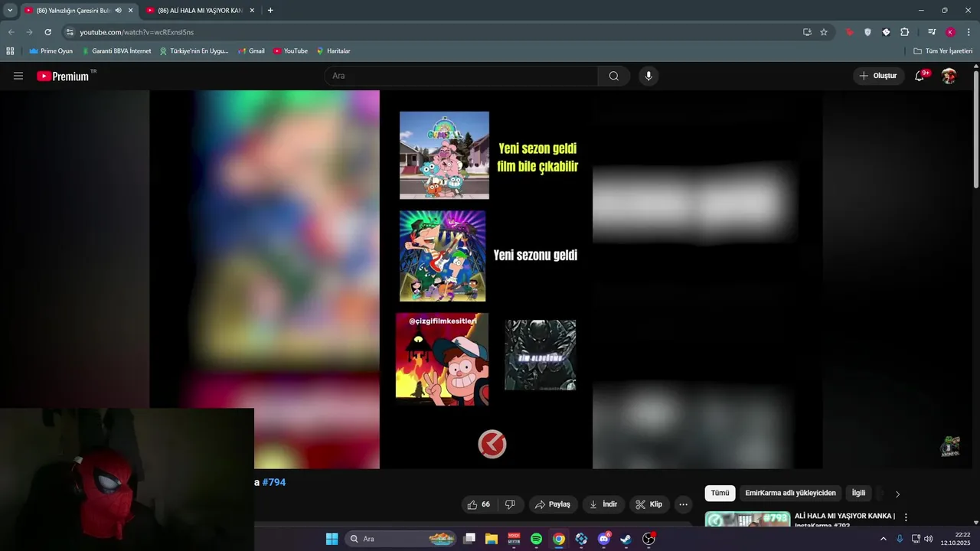Open OBS Studio from taskbar
Image resolution: width=980 pixels, height=551 pixels.
click(x=649, y=539)
